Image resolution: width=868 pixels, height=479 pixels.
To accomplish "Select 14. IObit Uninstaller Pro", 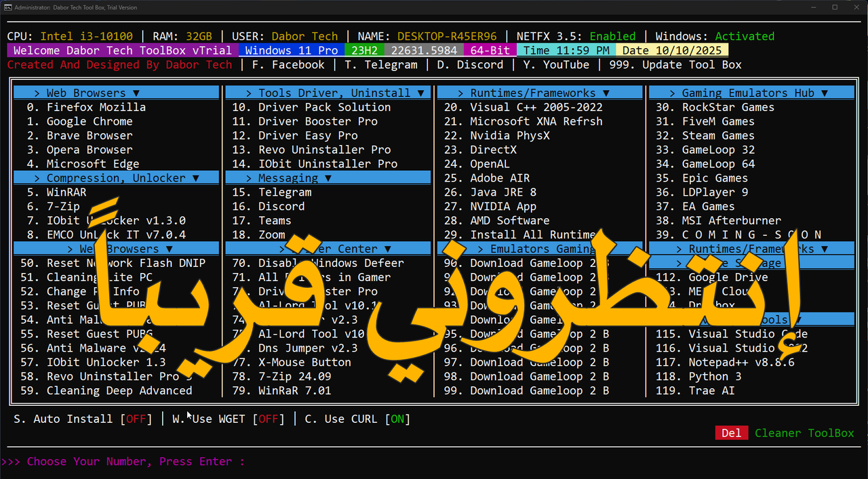I will tap(315, 164).
